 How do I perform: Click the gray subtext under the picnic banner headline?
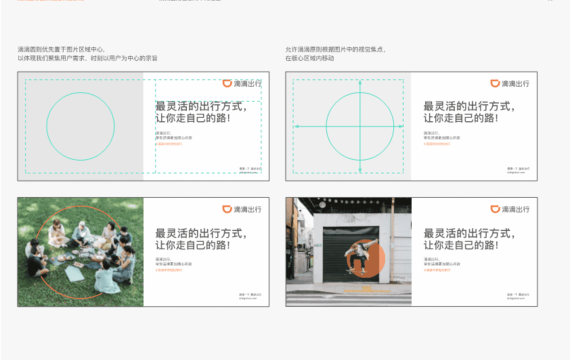tap(174, 261)
